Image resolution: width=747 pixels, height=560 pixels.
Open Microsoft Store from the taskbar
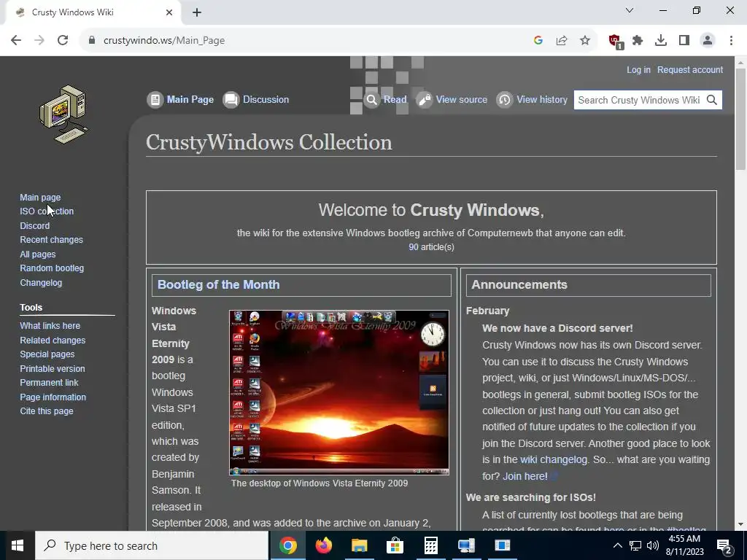tap(395, 545)
